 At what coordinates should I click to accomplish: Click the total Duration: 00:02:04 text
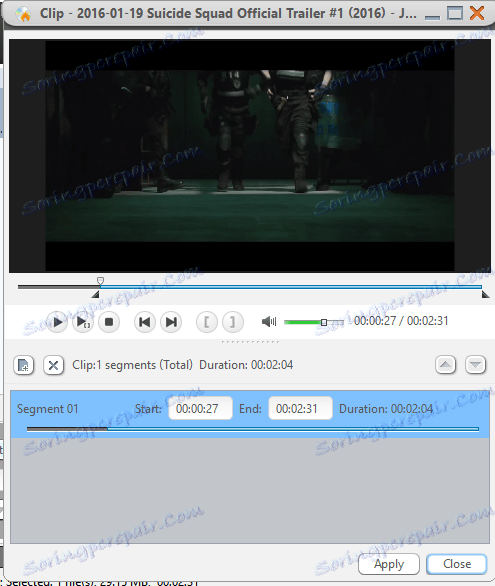[x=246, y=365]
